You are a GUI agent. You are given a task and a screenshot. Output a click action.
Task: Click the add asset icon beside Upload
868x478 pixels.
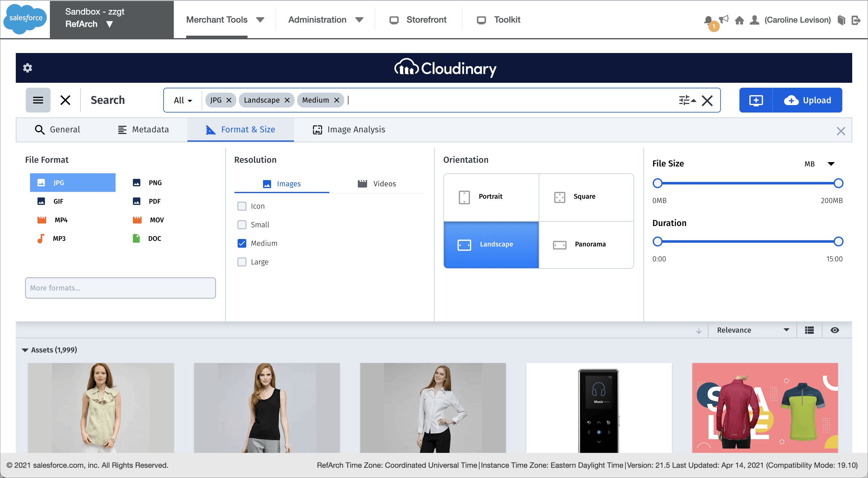[x=756, y=100]
